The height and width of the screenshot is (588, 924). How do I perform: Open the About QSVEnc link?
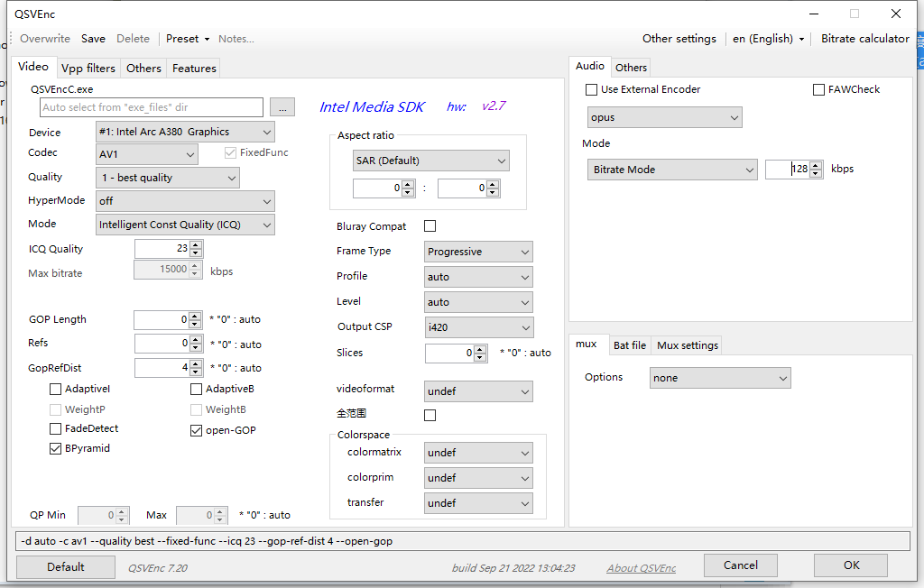[x=641, y=566]
